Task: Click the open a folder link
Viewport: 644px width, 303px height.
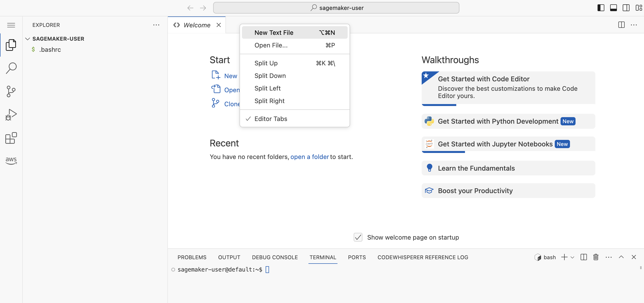Action: pos(309,157)
